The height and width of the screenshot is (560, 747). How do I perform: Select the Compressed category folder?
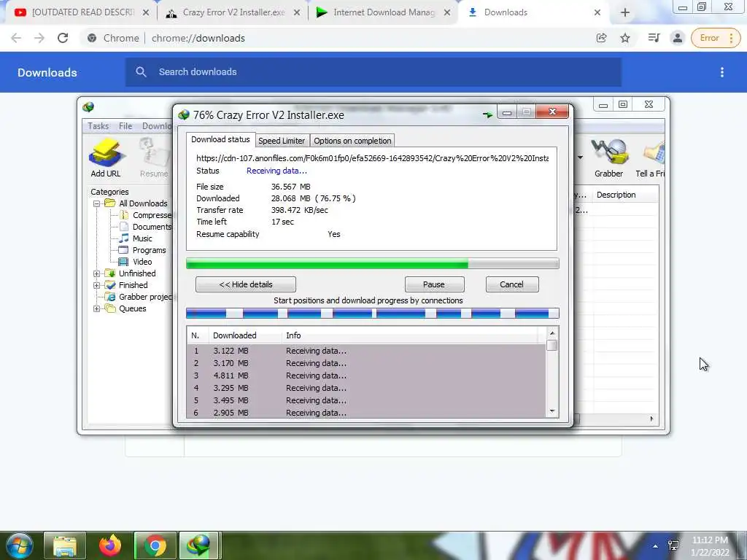point(145,215)
